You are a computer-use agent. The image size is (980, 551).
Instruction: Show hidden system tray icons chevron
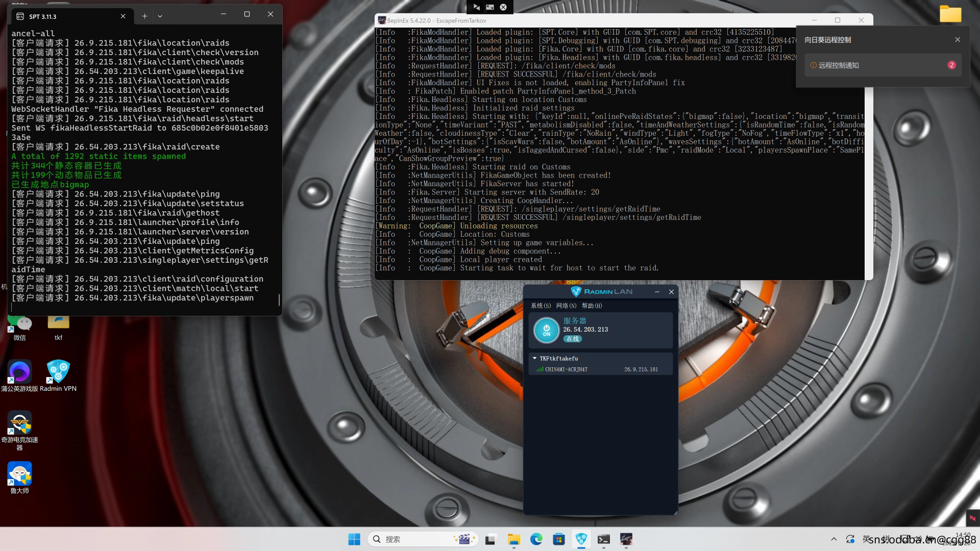[834, 539]
